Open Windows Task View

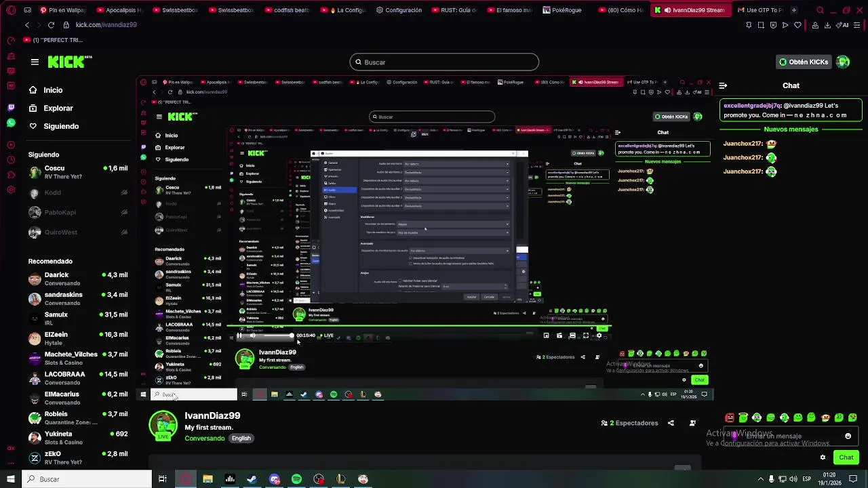pos(163,479)
